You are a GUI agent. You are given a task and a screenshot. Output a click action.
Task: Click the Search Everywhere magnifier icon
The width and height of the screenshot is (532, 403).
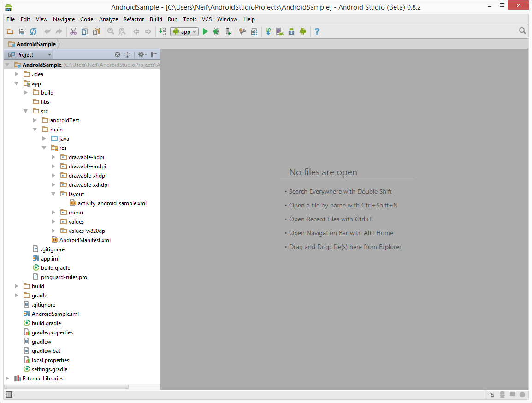click(522, 31)
